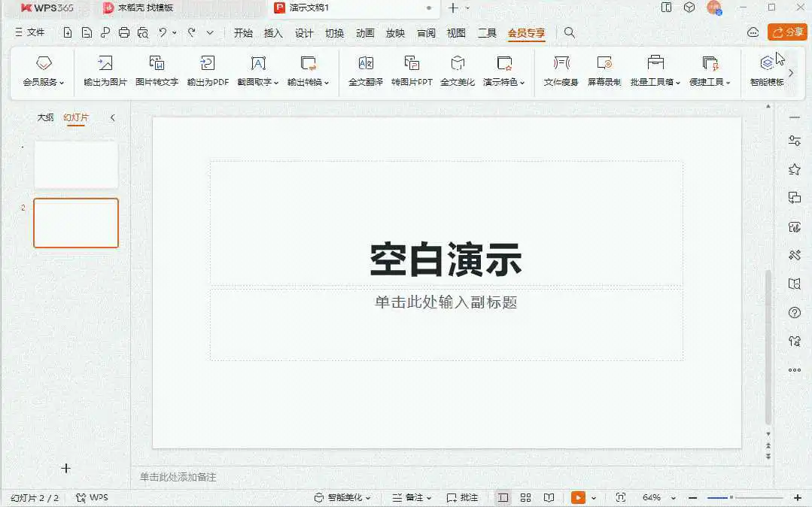Open the 放映 slideshow tab

395,33
